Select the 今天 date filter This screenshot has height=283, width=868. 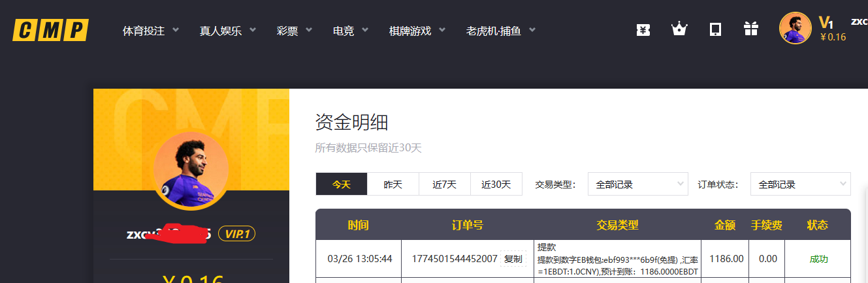[341, 185]
